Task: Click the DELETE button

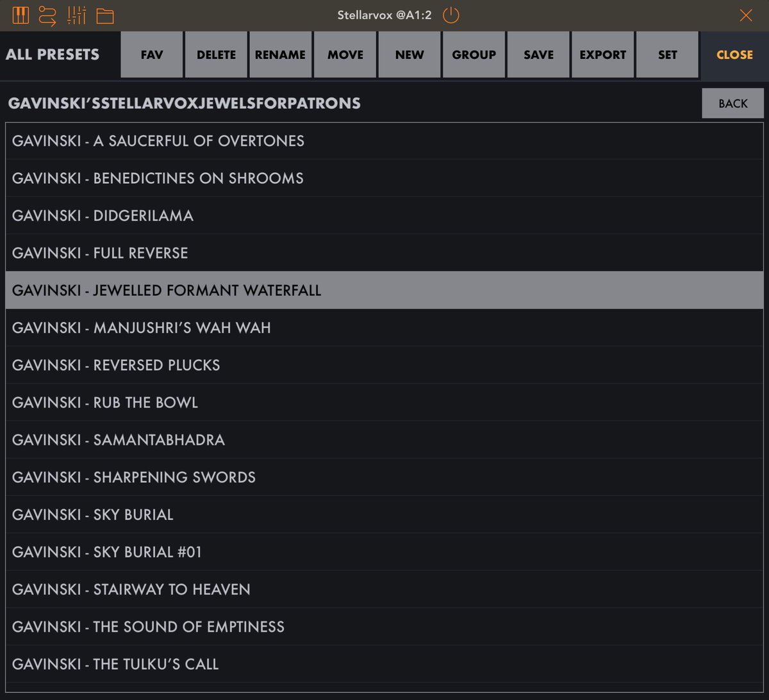Action: pos(217,55)
